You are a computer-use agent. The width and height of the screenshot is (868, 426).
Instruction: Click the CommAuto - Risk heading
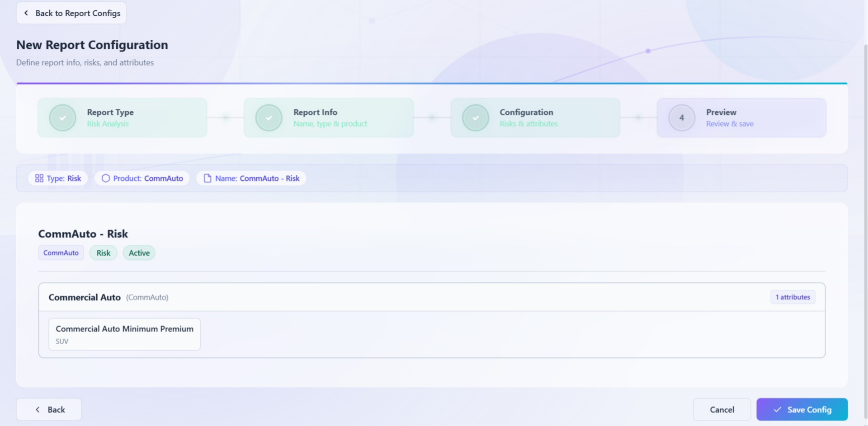pos(83,234)
